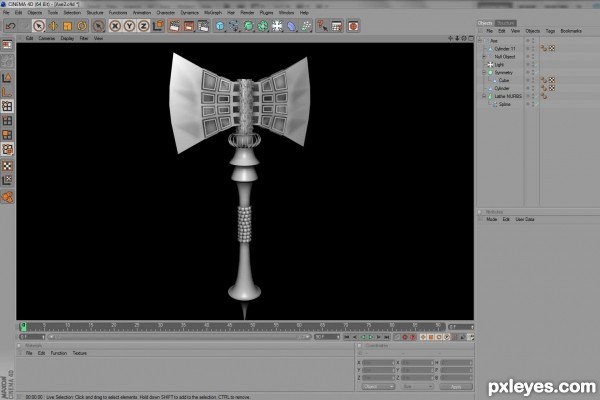
Task: Click the timeline range scrollbar
Action: pos(179,337)
